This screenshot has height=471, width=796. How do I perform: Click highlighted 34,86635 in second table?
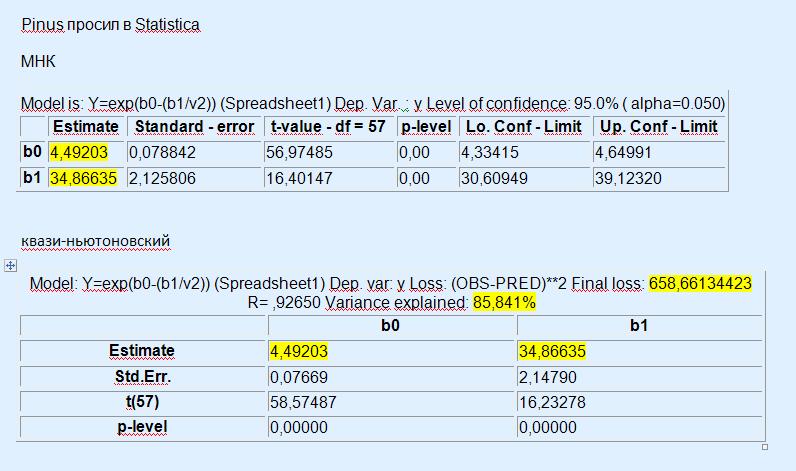(552, 351)
